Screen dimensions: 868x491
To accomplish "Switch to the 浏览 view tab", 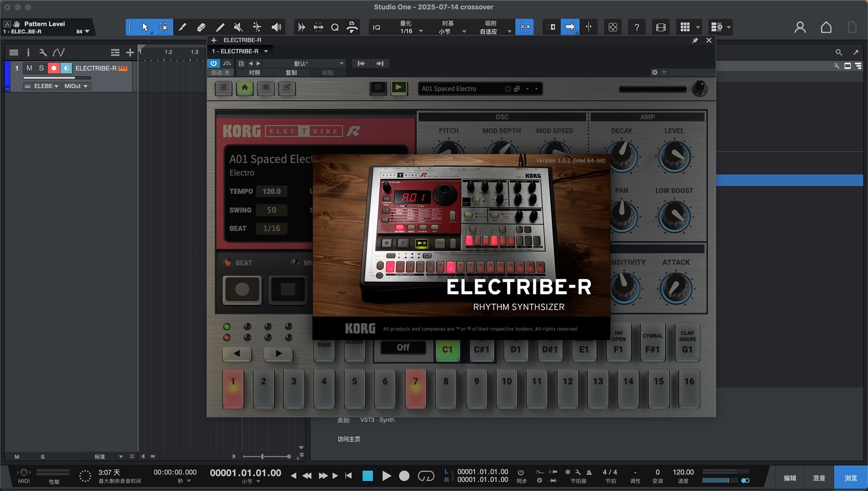I will [851, 478].
